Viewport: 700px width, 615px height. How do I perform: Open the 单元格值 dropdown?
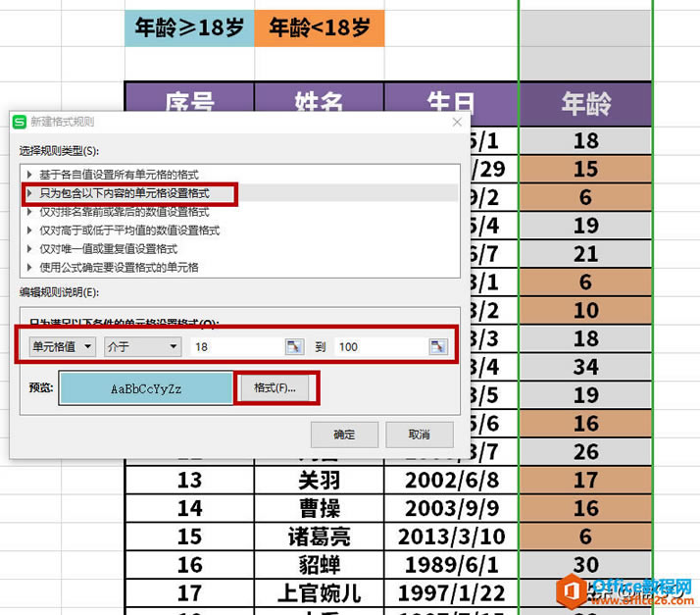pos(63,346)
